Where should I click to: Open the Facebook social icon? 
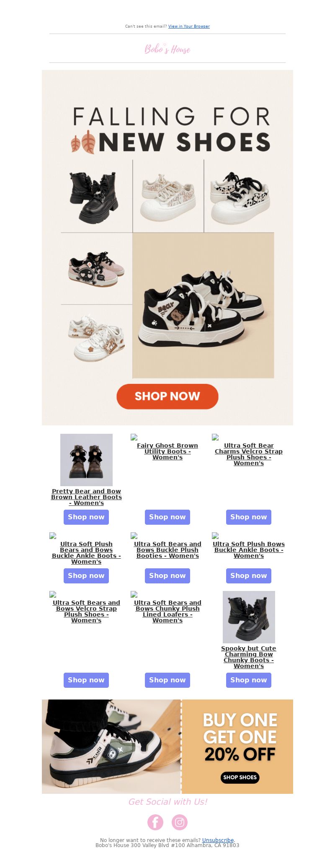tap(155, 822)
